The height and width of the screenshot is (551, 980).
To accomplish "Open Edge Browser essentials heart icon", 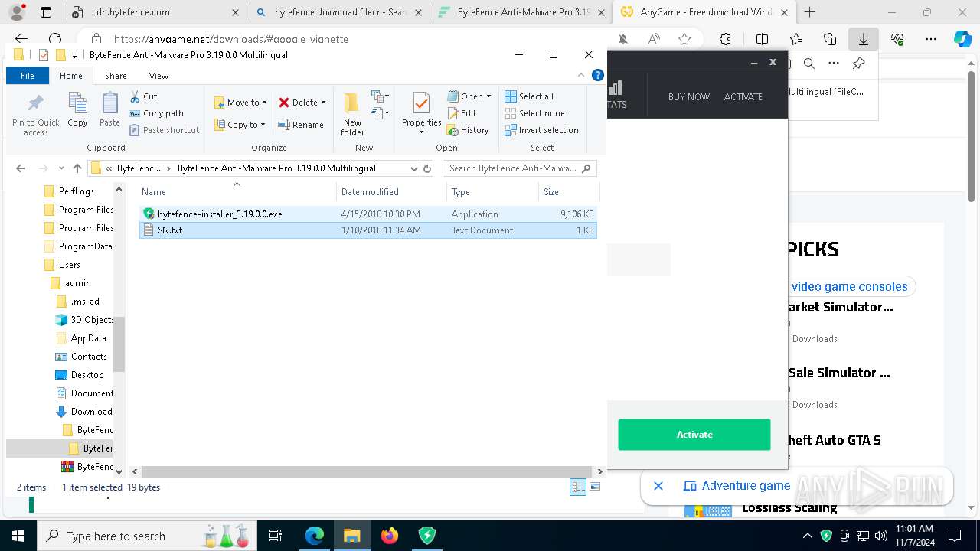I will tap(898, 39).
